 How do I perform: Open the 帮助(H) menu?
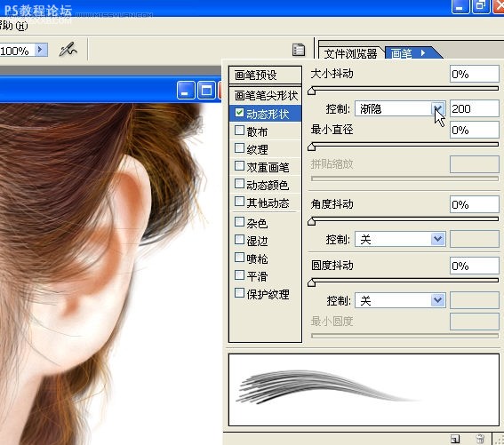point(14,26)
